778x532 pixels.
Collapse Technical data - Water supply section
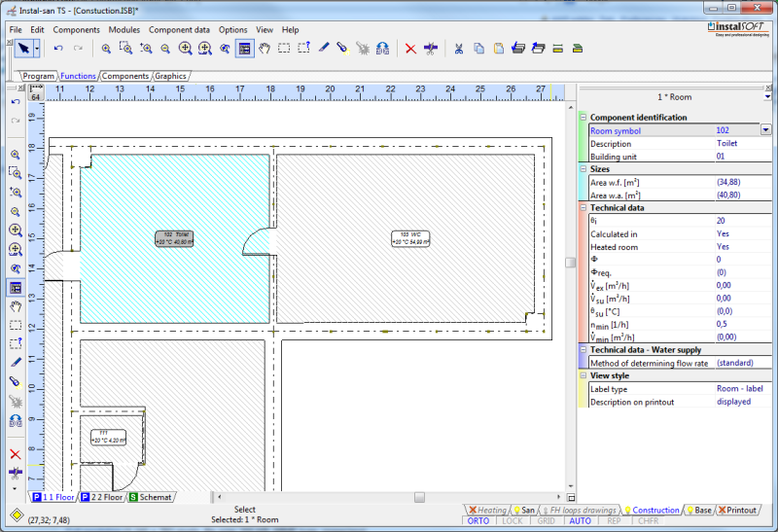point(583,350)
